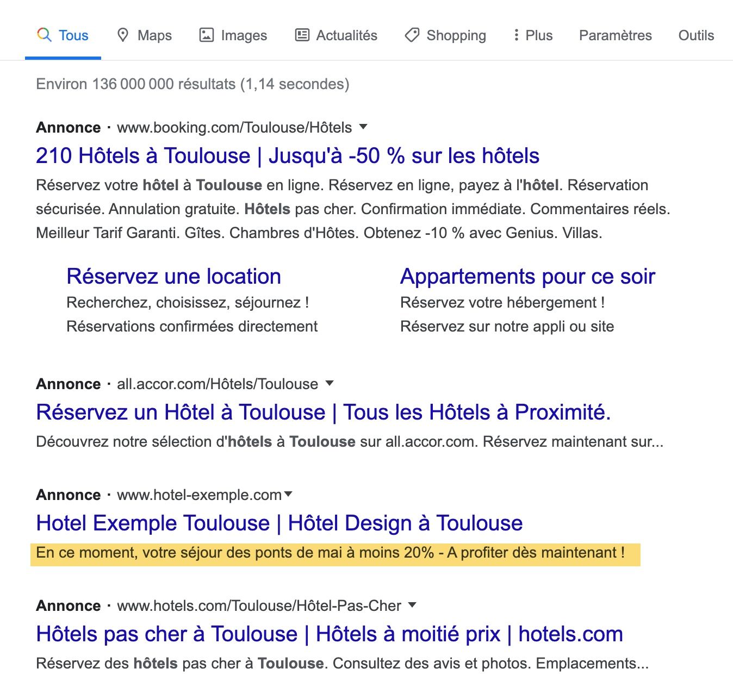
Task: Expand booking.com ad dropdown arrow
Action: pyautogui.click(x=363, y=127)
